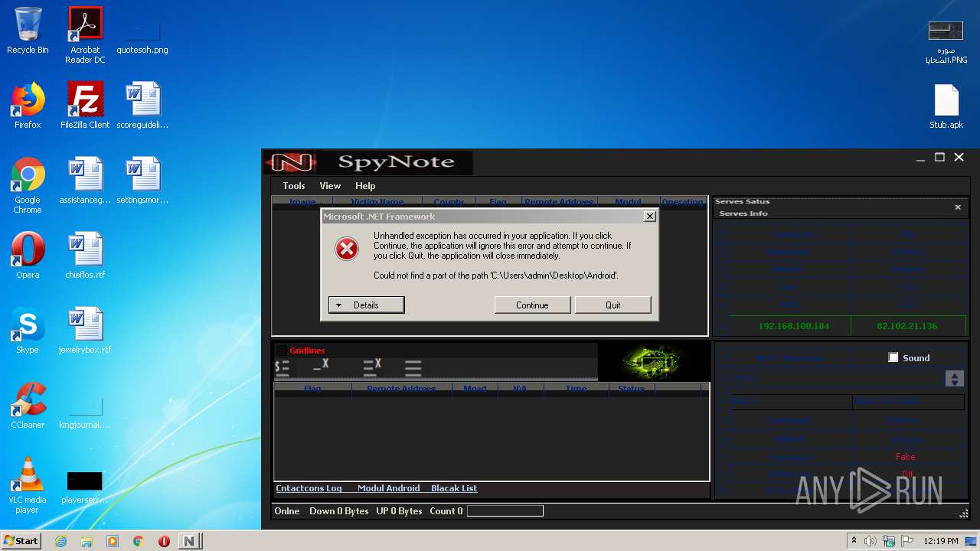
Task: Launch Opera from the desktop
Action: 28,256
